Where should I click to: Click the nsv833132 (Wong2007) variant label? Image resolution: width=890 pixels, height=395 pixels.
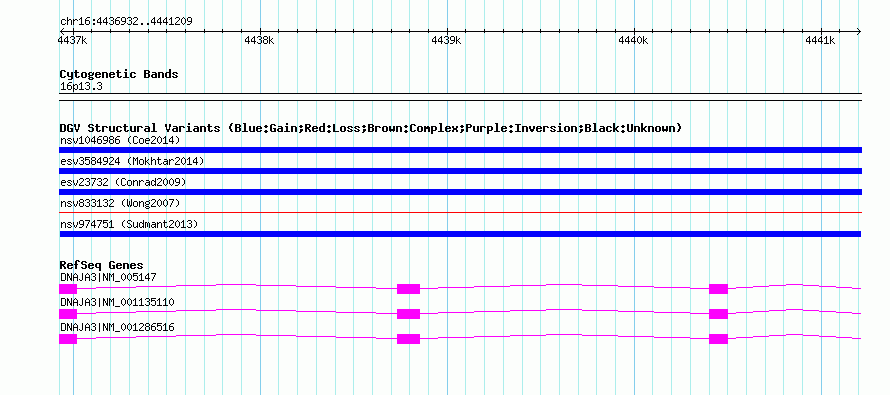[x=120, y=203]
